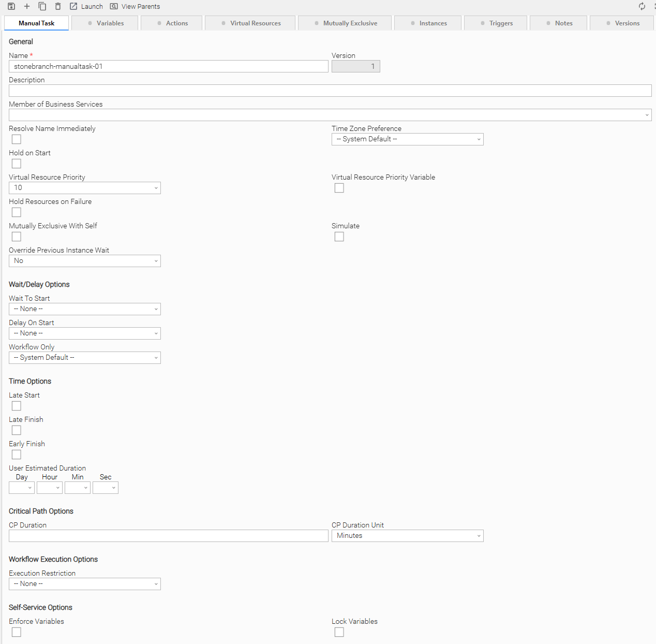
Task: Tick the Lock Variables checkbox
Action: 339,632
